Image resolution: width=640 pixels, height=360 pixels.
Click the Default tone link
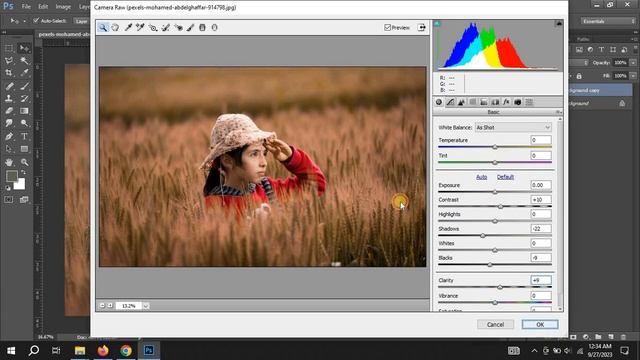click(x=505, y=177)
